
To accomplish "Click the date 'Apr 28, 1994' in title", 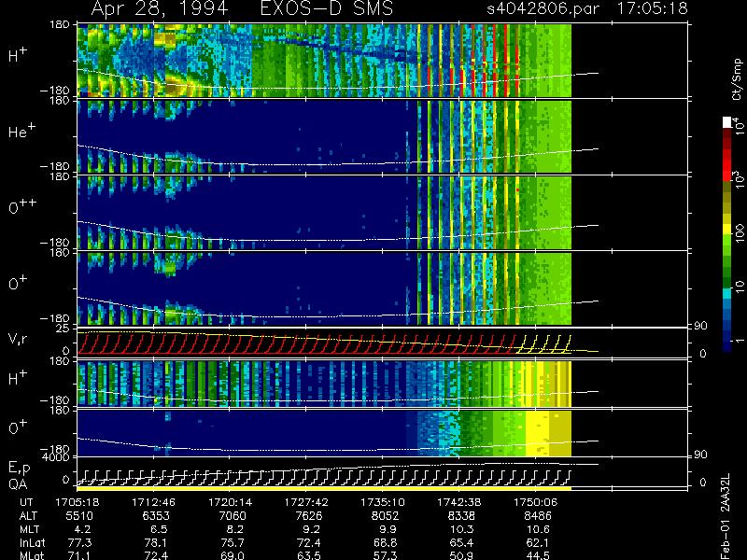I will tap(160, 8).
